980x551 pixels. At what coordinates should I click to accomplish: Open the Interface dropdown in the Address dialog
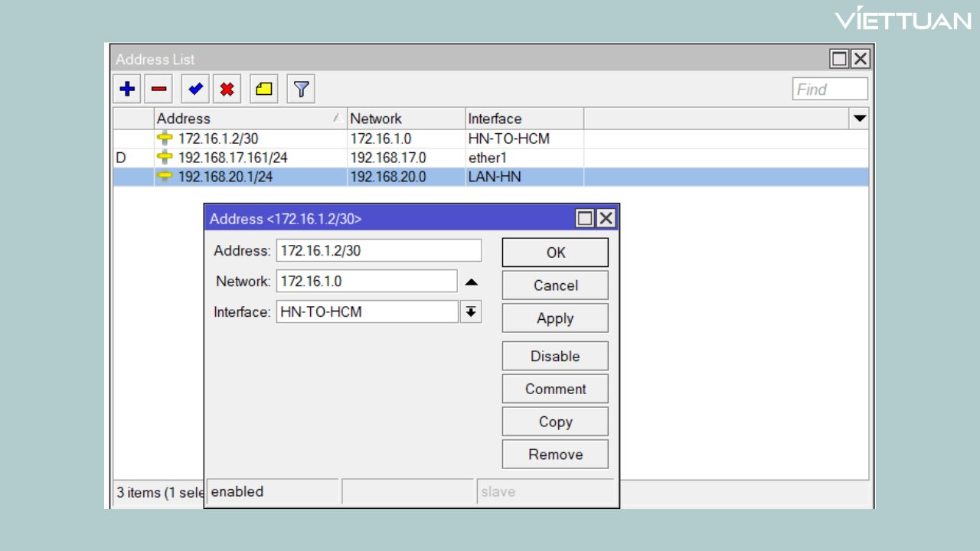[470, 311]
